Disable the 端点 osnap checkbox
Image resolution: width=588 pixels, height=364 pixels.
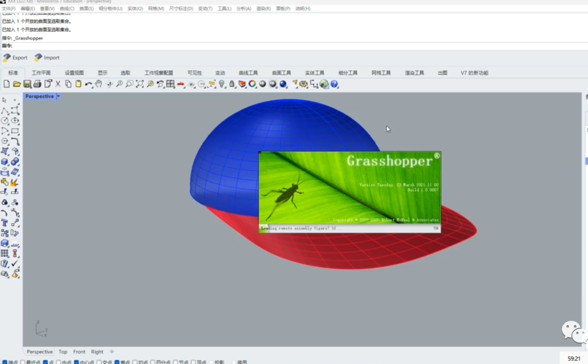coord(5,362)
